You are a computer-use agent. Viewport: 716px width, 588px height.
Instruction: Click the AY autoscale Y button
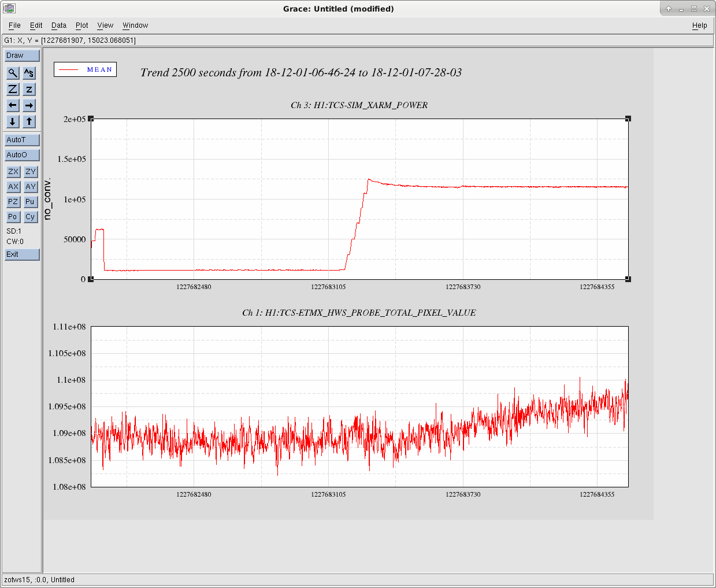point(30,187)
